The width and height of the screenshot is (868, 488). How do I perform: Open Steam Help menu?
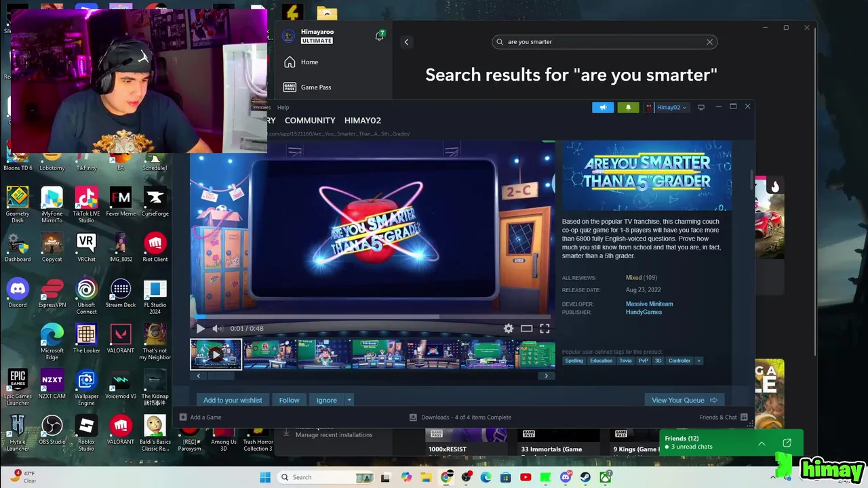(x=283, y=107)
